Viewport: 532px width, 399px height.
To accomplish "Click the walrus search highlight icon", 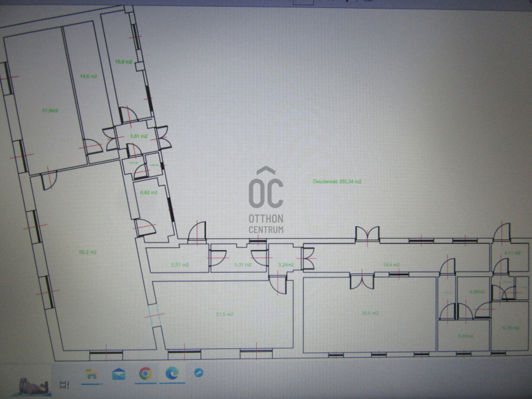I will tap(33, 385).
